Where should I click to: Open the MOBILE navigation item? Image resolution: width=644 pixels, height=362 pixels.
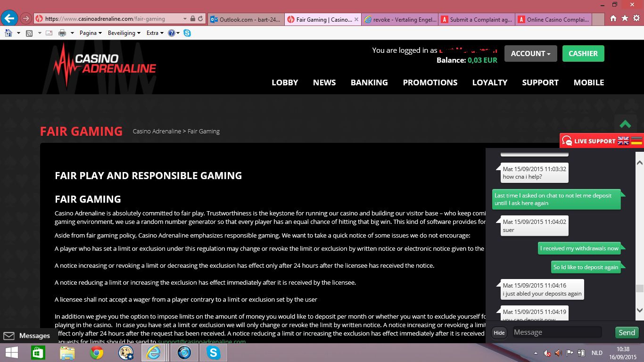[589, 82]
